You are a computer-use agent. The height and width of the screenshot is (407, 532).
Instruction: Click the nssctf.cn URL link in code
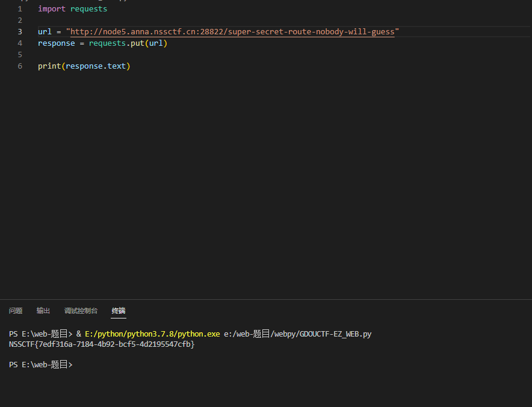(x=232, y=32)
